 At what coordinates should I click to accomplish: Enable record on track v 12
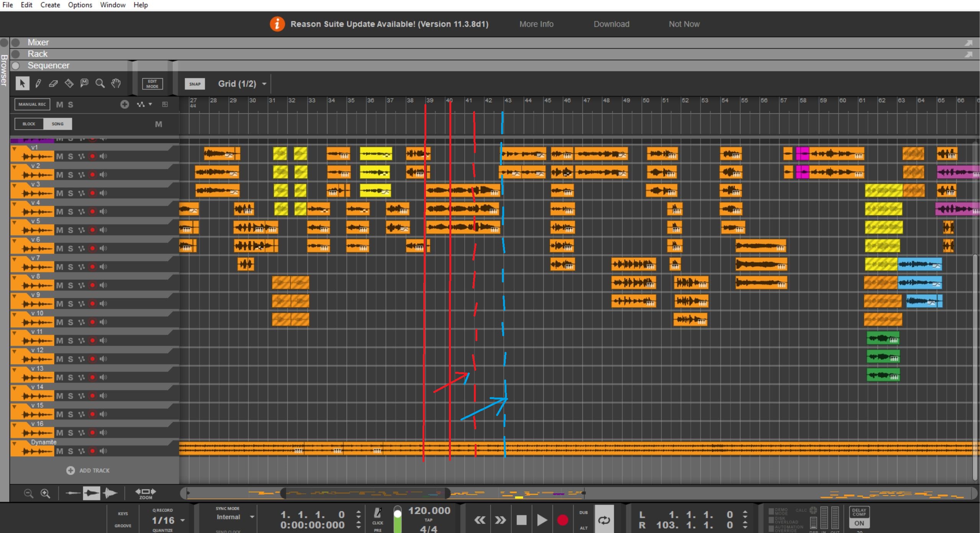[x=92, y=359]
